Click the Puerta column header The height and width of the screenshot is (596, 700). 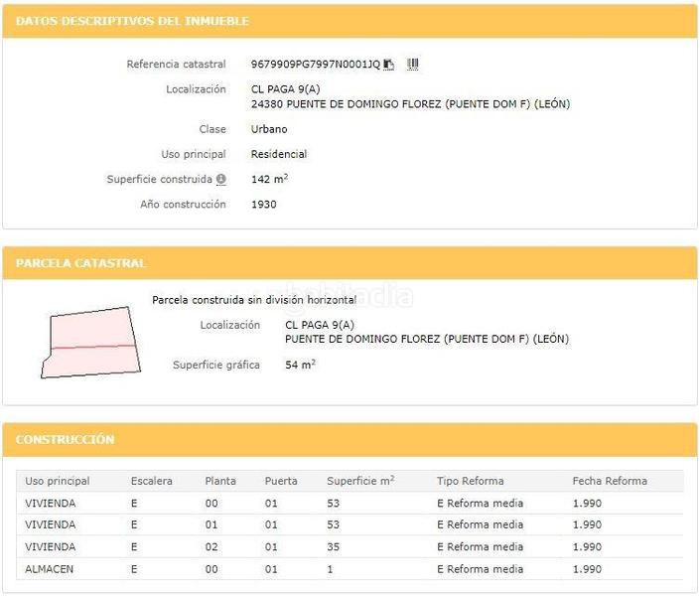[281, 481]
